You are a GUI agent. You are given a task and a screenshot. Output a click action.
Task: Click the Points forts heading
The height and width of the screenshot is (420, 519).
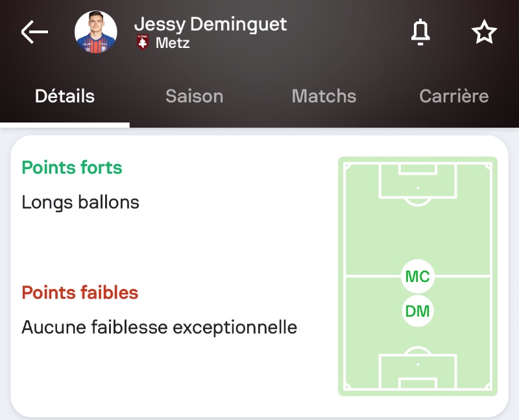(72, 168)
